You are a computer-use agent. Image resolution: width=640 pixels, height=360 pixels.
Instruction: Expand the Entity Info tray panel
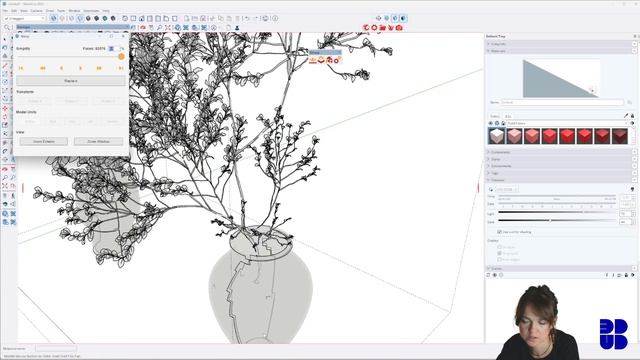pyautogui.click(x=498, y=44)
